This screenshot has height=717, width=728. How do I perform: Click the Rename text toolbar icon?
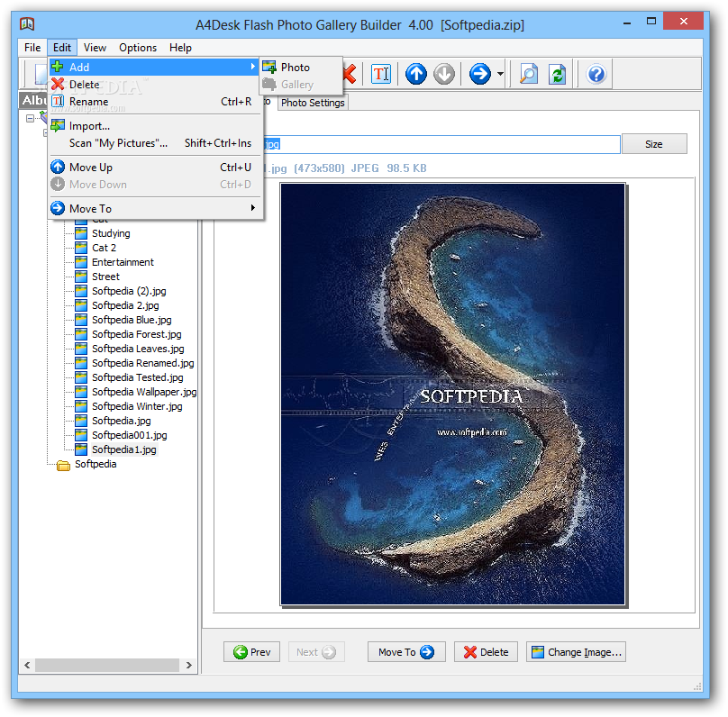381,74
